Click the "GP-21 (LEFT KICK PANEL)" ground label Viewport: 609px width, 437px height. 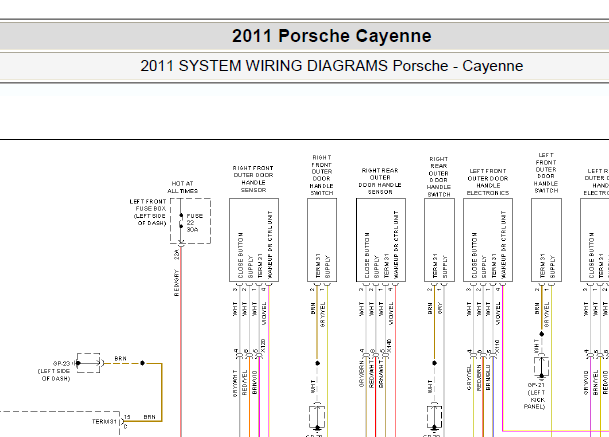coord(535,396)
